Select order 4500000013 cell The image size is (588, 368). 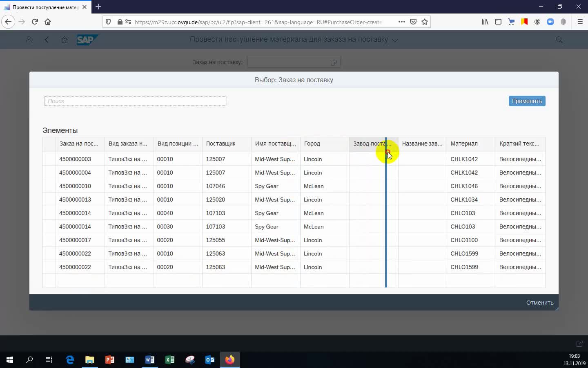[80, 200]
